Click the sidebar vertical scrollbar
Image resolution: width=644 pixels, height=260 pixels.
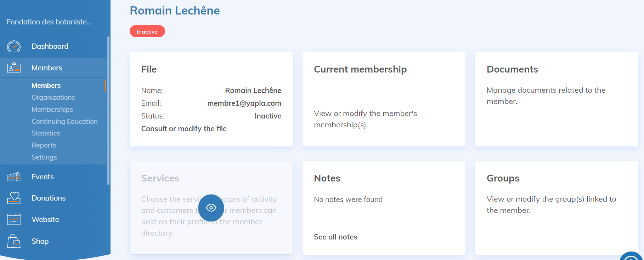point(108,110)
